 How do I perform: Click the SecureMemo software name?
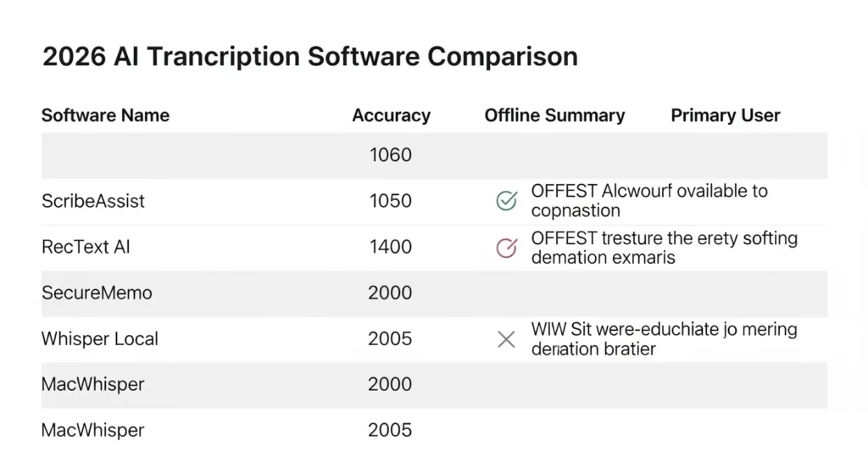pyautogui.click(x=97, y=293)
